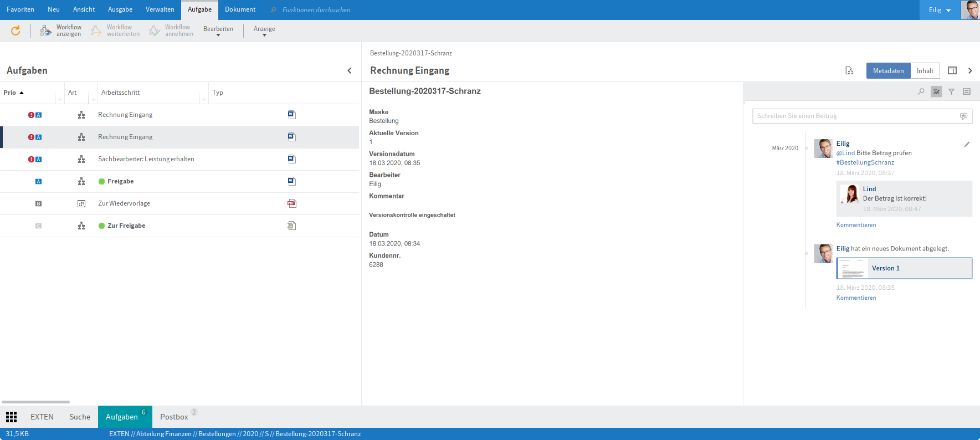Click Kommentieren under Lind's reply
Screen dimensions: 980x440
(x=856, y=225)
